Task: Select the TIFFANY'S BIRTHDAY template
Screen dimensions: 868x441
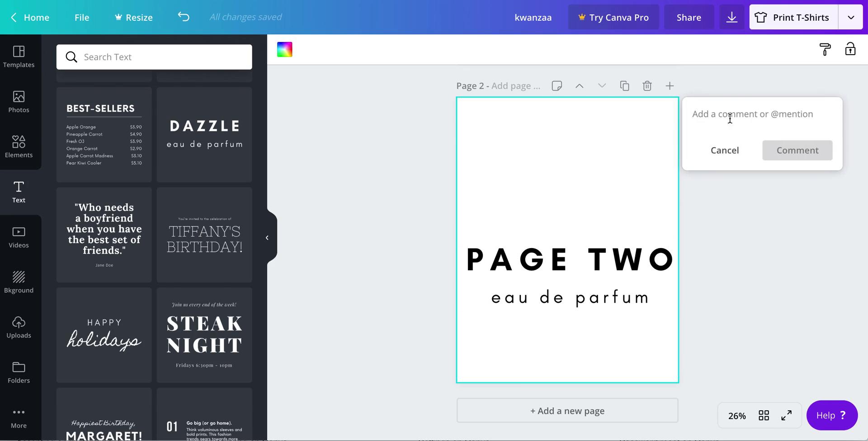Action: point(204,235)
